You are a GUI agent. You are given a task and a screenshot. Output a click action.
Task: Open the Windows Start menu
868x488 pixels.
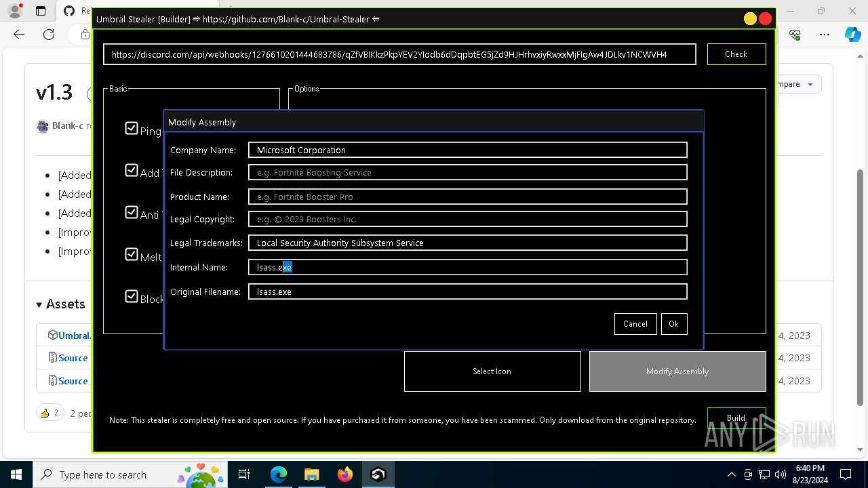point(16,474)
